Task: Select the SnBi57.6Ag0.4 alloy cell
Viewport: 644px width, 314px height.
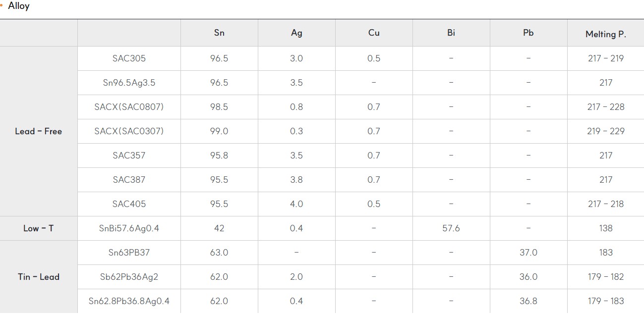Action: tap(129, 228)
